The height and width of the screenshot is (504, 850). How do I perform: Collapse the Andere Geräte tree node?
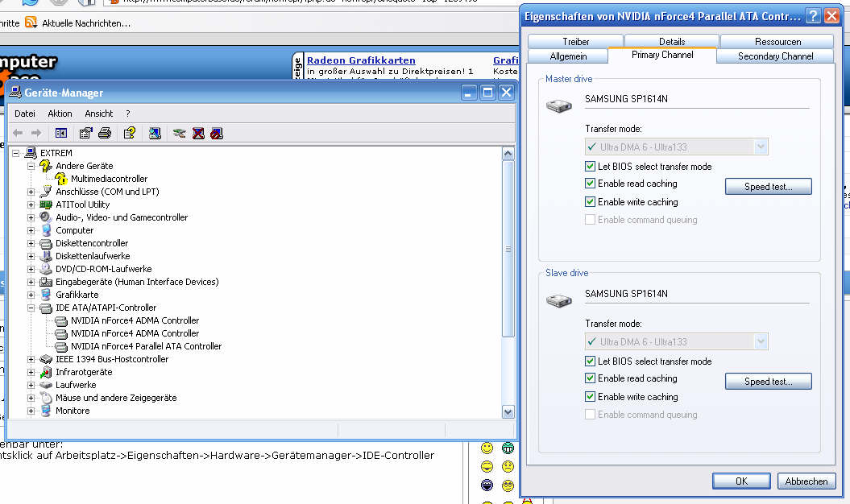31,166
